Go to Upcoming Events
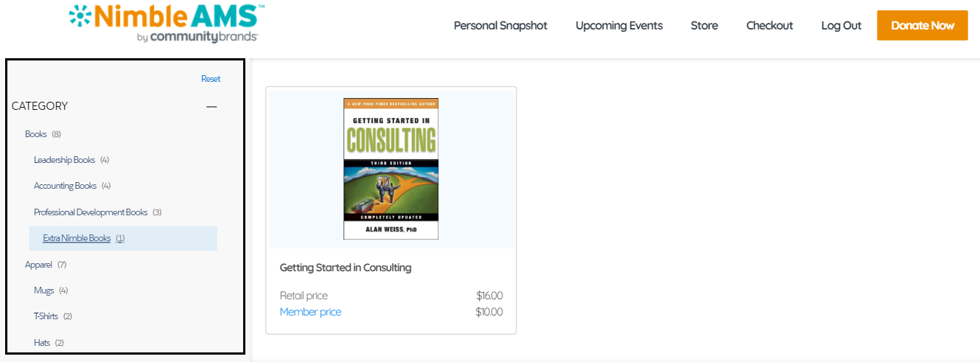This screenshot has height=362, width=980. tap(619, 26)
